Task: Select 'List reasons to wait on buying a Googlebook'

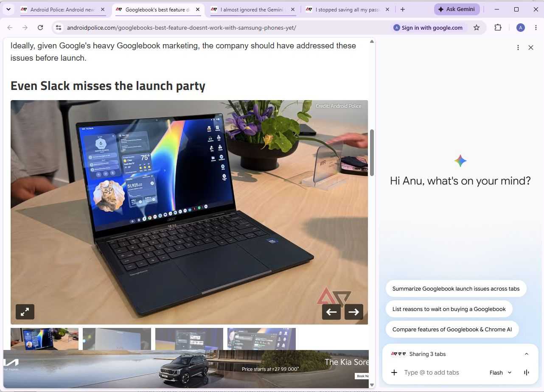Action: point(449,309)
